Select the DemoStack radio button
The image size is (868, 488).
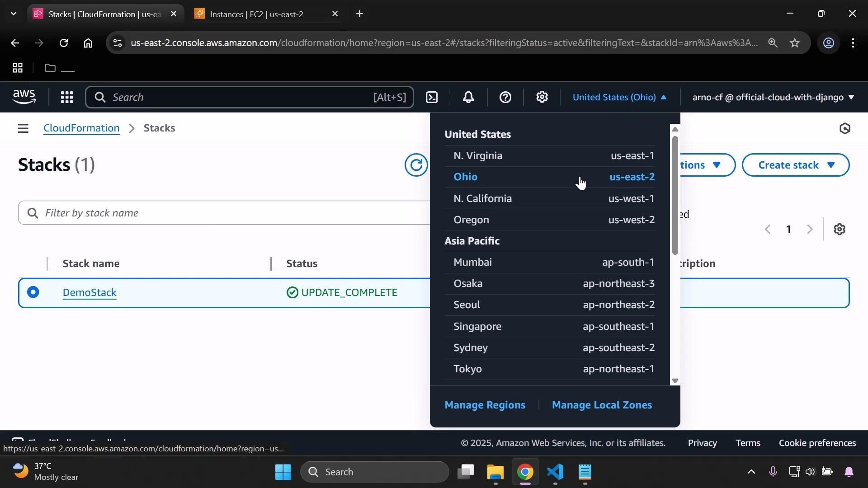click(33, 292)
